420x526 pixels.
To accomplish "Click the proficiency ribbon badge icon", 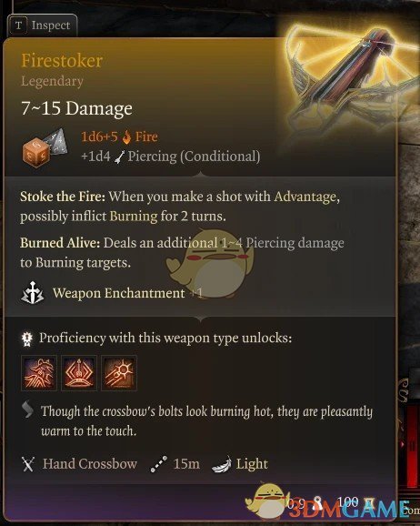I will [26, 339].
